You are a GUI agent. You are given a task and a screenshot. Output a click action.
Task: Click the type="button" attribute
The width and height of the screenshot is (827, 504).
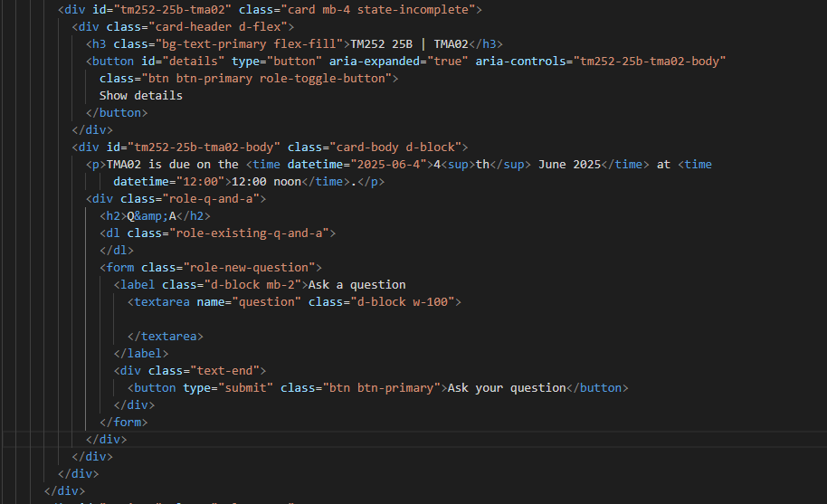[x=277, y=62]
